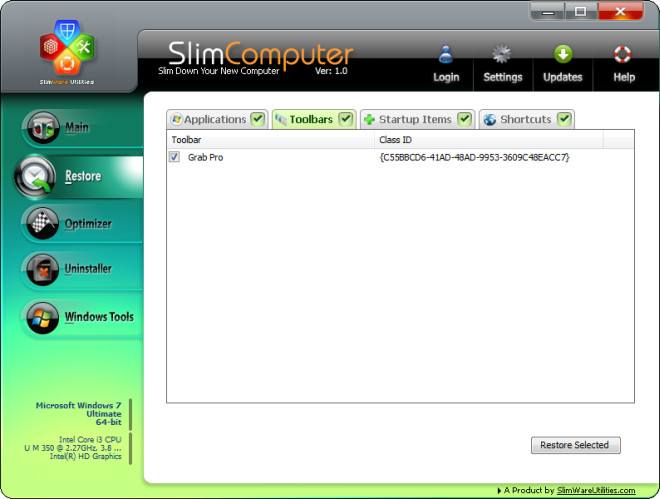This screenshot has width=660, height=499.
Task: Minimize the SlimComputer window
Action: click(547, 12)
